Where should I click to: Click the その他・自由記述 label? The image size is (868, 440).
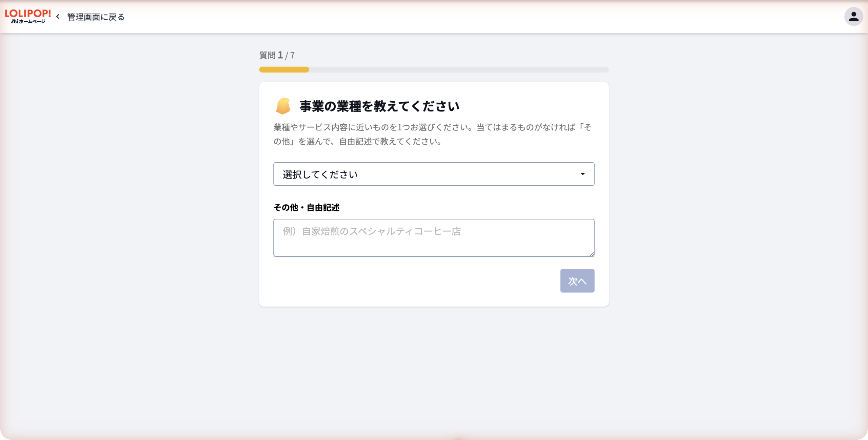point(306,207)
